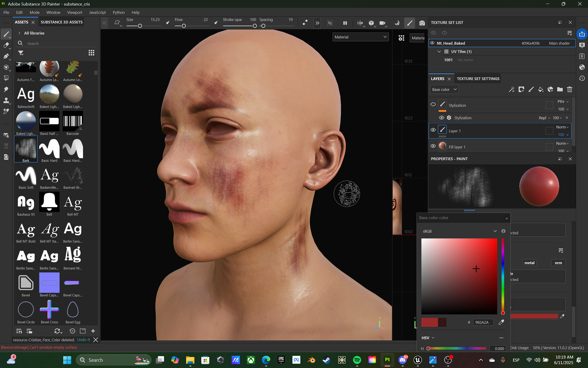Hide Fill layer 1

click(x=433, y=146)
